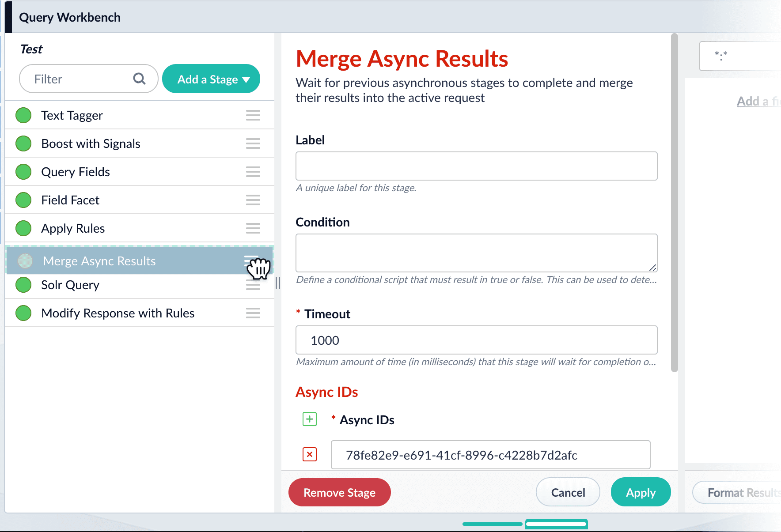Viewport: 781px width, 532px height.
Task: Toggle the status indicator for Apply Rules stage
Action: (23, 228)
